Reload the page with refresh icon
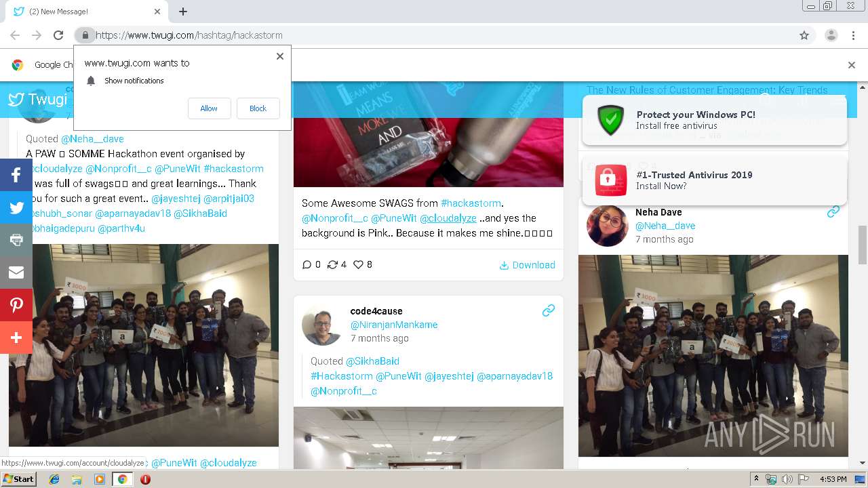Viewport: 868px width, 488px height. (x=58, y=35)
